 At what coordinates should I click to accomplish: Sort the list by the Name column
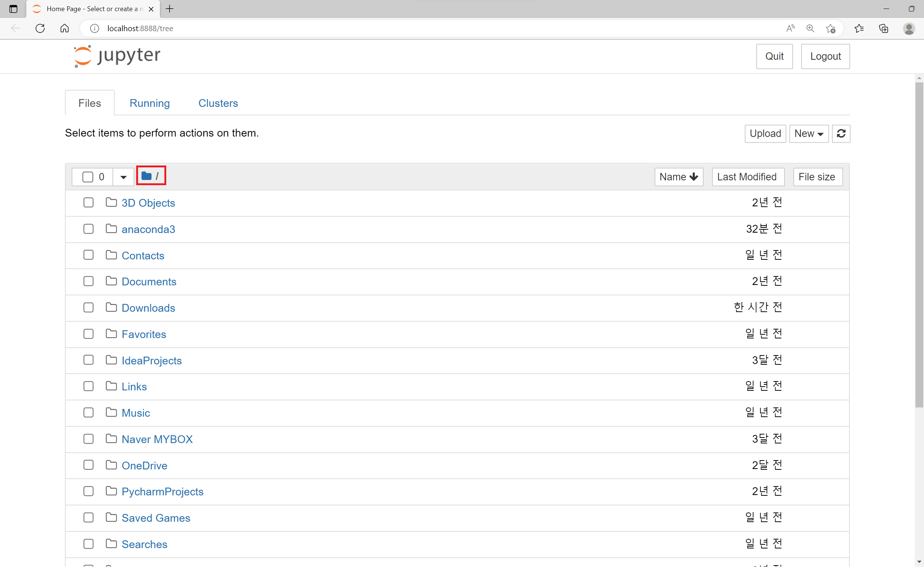[678, 177]
